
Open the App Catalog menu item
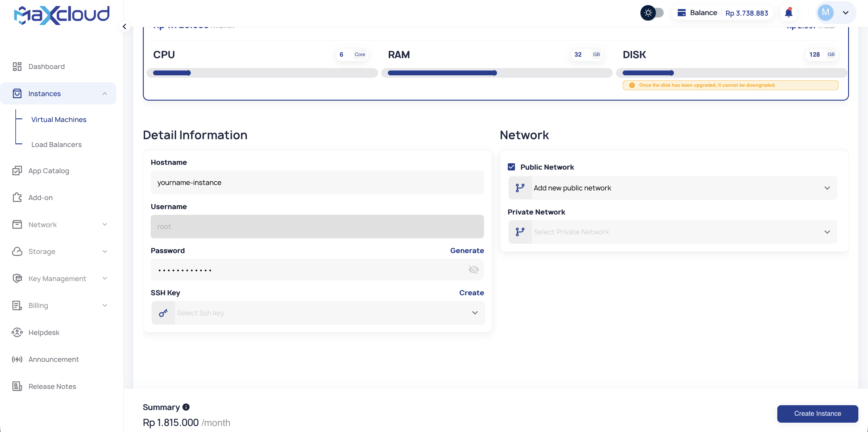(x=49, y=171)
